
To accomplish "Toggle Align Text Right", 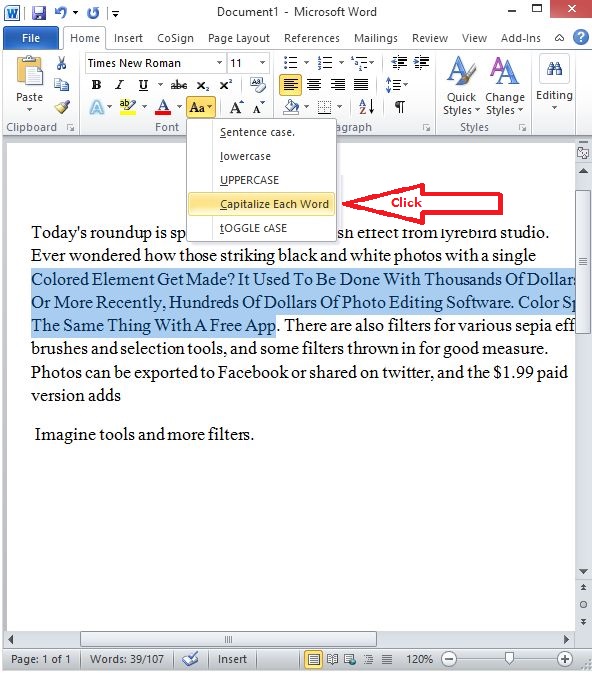I will [x=337, y=85].
